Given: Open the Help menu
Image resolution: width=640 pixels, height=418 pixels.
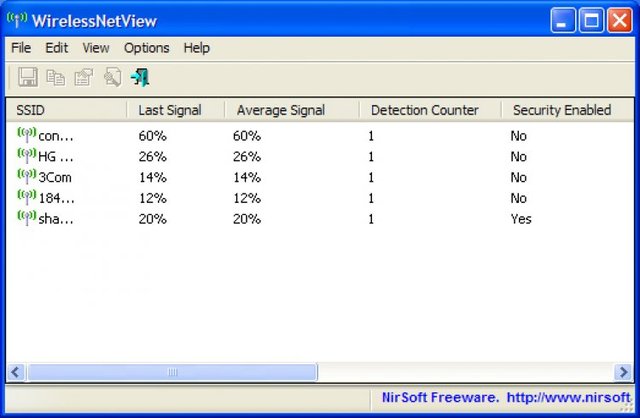Looking at the screenshot, I should (x=197, y=48).
